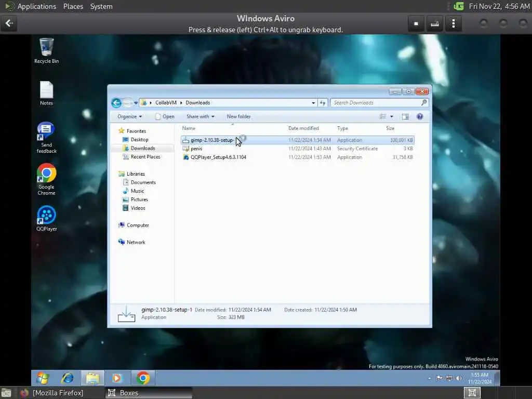Launch QQPlayer from desktop shortcut
The width and height of the screenshot is (532, 399).
click(46, 219)
